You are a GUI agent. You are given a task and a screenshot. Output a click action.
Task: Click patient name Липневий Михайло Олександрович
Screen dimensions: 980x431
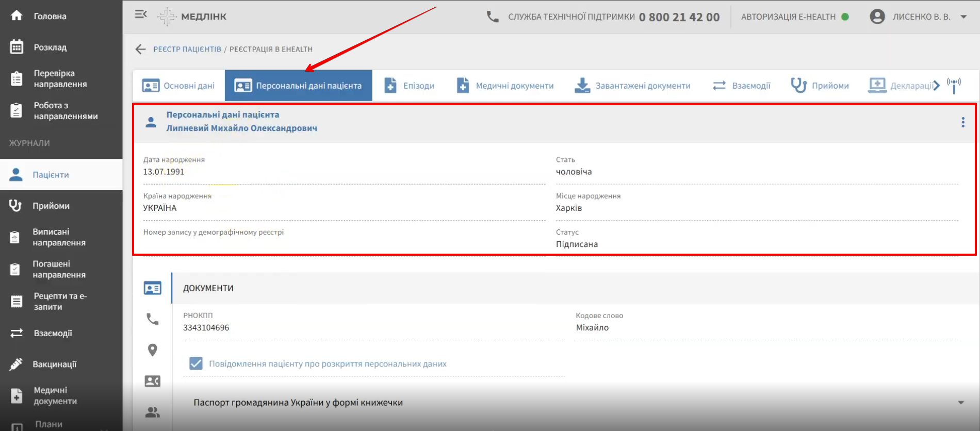click(241, 128)
